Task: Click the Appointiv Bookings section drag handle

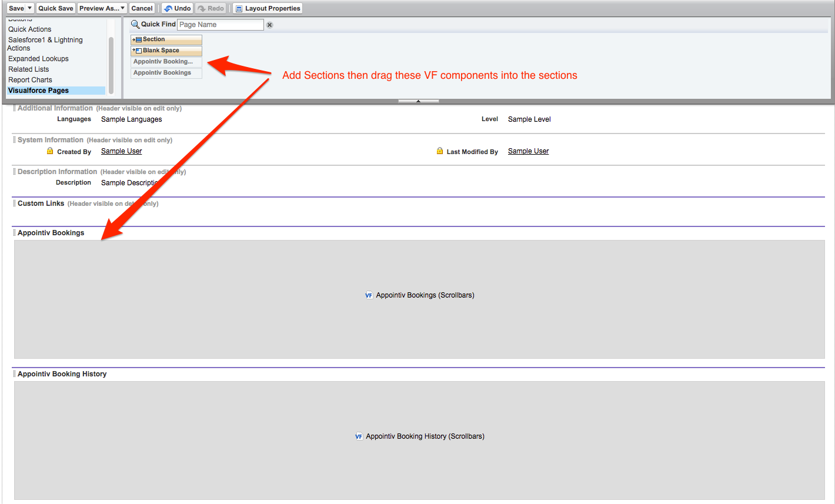Action: pyautogui.click(x=15, y=233)
